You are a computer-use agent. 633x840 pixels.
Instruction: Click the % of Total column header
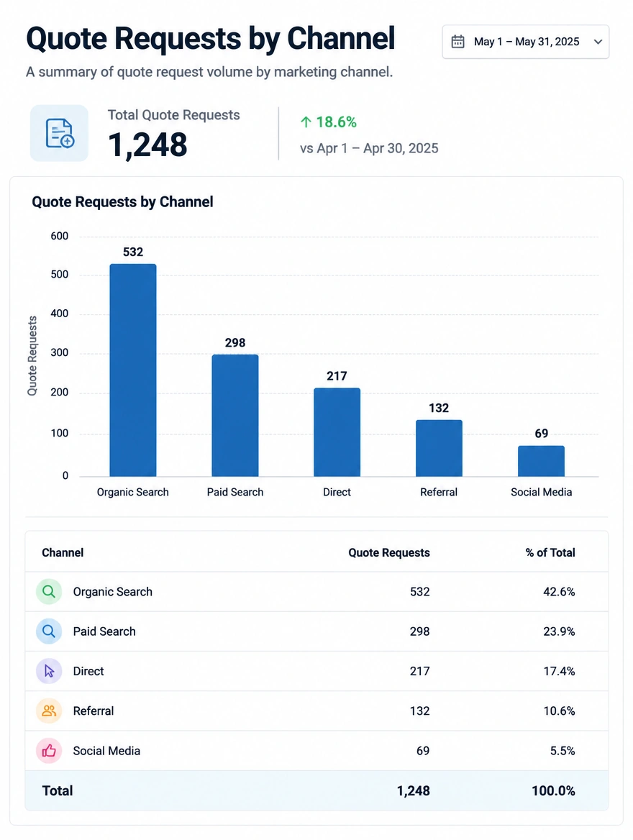click(x=550, y=552)
